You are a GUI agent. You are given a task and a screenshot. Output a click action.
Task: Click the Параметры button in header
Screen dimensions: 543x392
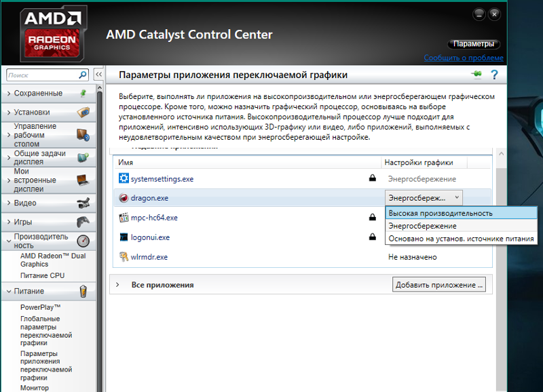474,44
